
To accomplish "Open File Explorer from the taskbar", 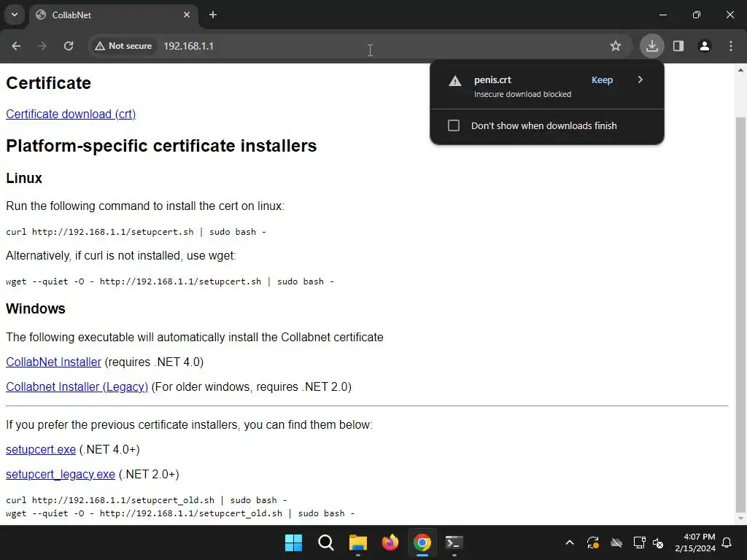I will coord(357,542).
